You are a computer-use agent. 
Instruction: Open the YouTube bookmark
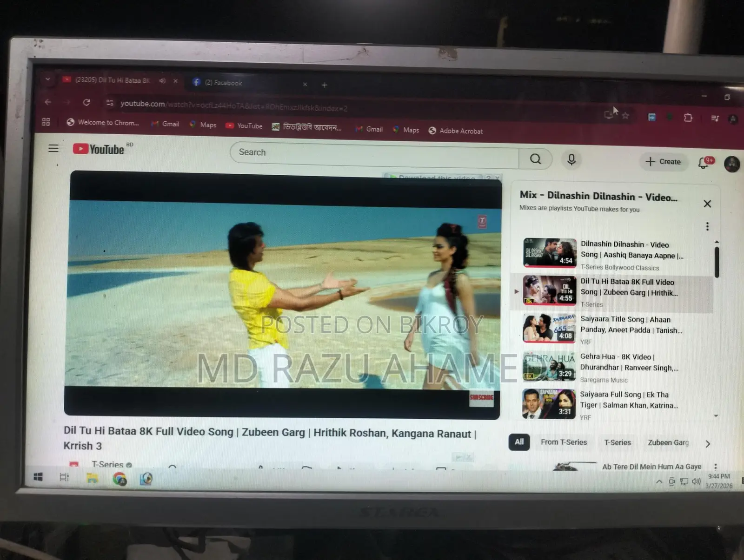(244, 126)
